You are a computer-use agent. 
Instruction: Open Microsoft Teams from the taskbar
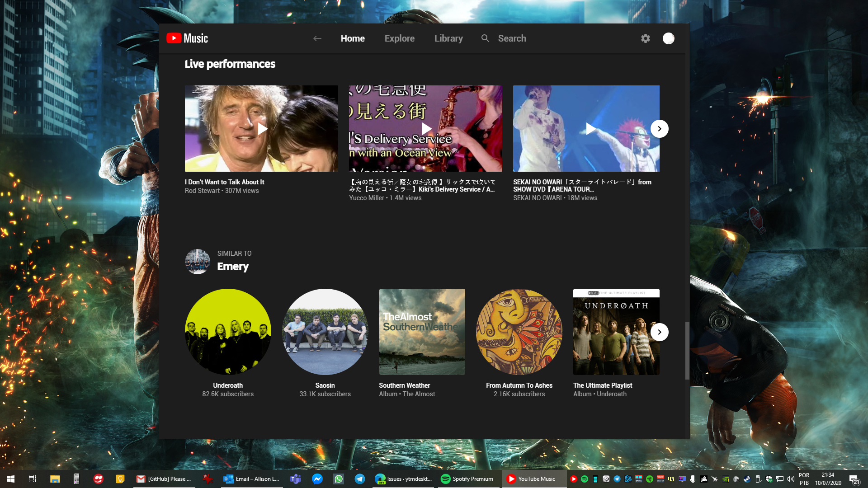tap(296, 479)
